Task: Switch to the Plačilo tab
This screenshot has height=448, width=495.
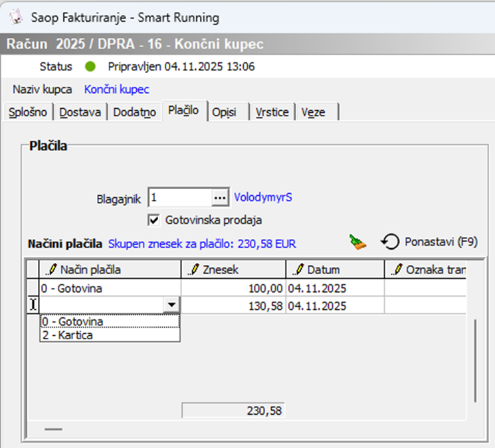Action: [183, 110]
